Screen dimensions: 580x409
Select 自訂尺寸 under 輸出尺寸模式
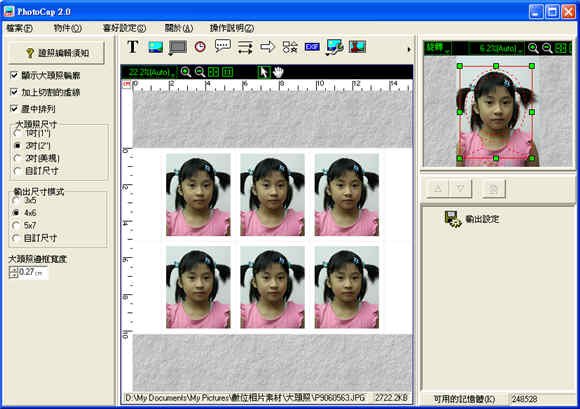[16, 238]
